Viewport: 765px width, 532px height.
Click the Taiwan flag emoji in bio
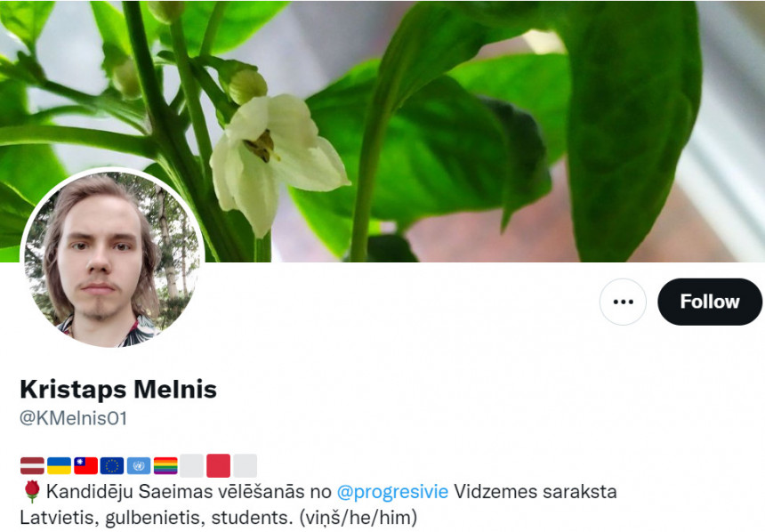coord(85,465)
